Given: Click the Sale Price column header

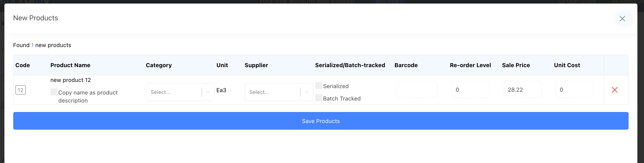Looking at the screenshot, I should pos(516,65).
